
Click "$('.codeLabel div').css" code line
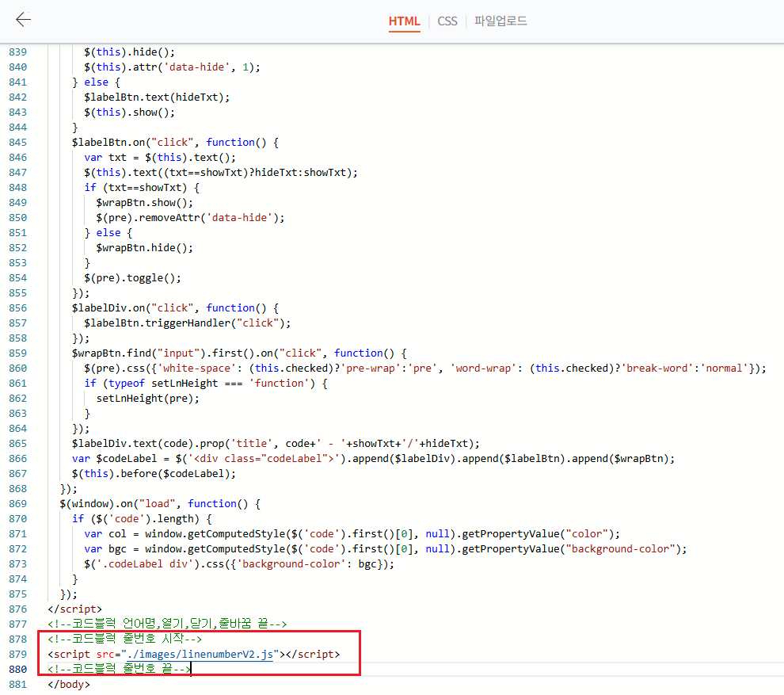tap(239, 564)
